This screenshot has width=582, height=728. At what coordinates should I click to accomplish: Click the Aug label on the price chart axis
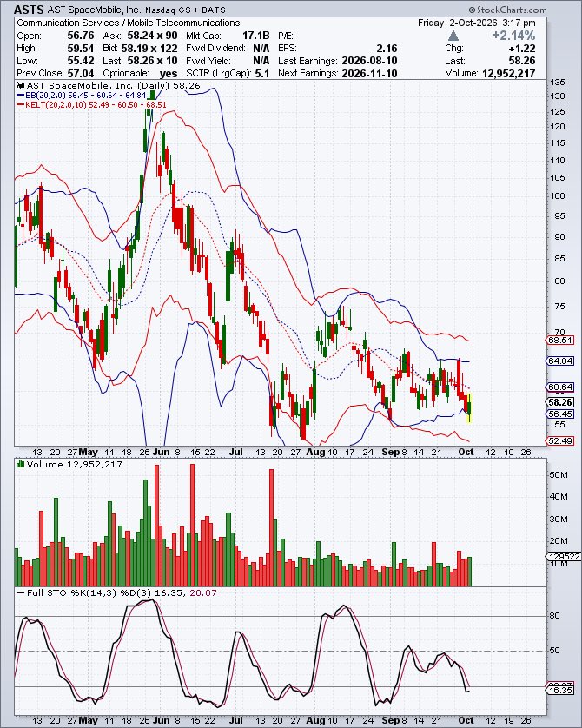tap(315, 452)
